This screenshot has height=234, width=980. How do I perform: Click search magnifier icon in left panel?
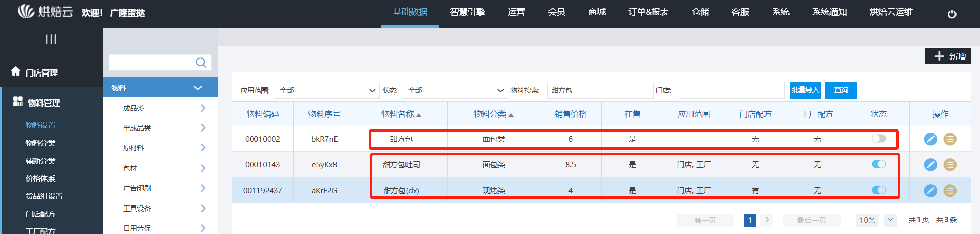coord(201,63)
